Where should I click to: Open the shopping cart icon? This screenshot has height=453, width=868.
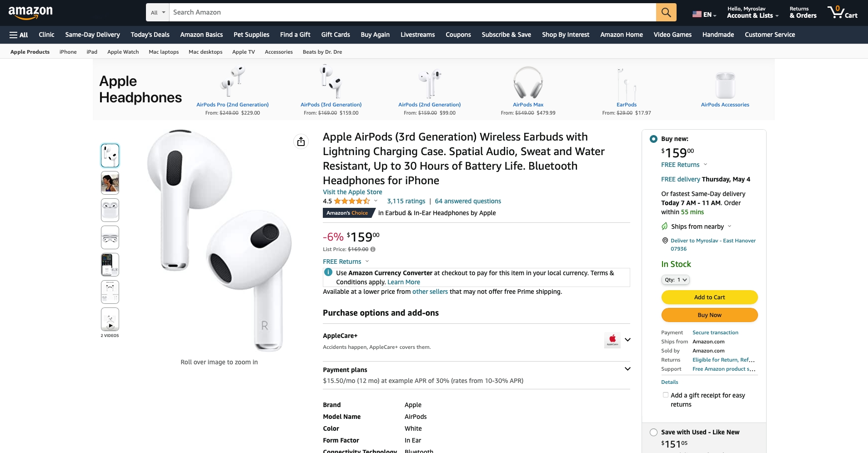point(842,12)
